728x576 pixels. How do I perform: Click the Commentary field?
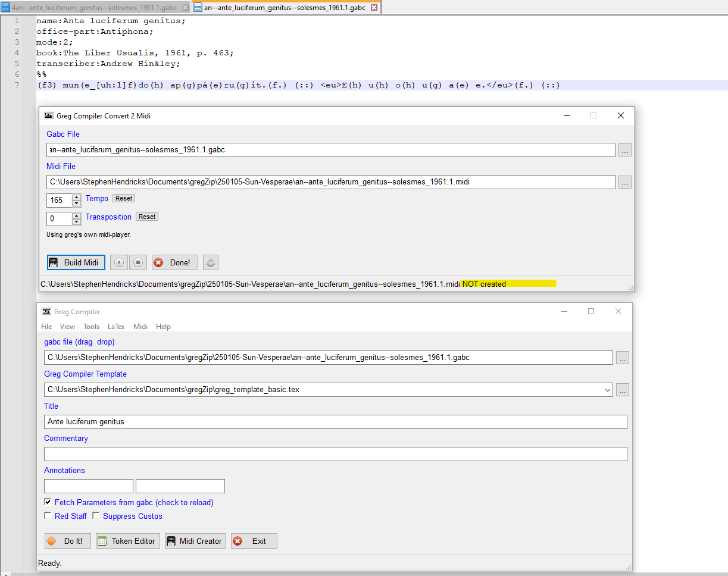point(336,454)
